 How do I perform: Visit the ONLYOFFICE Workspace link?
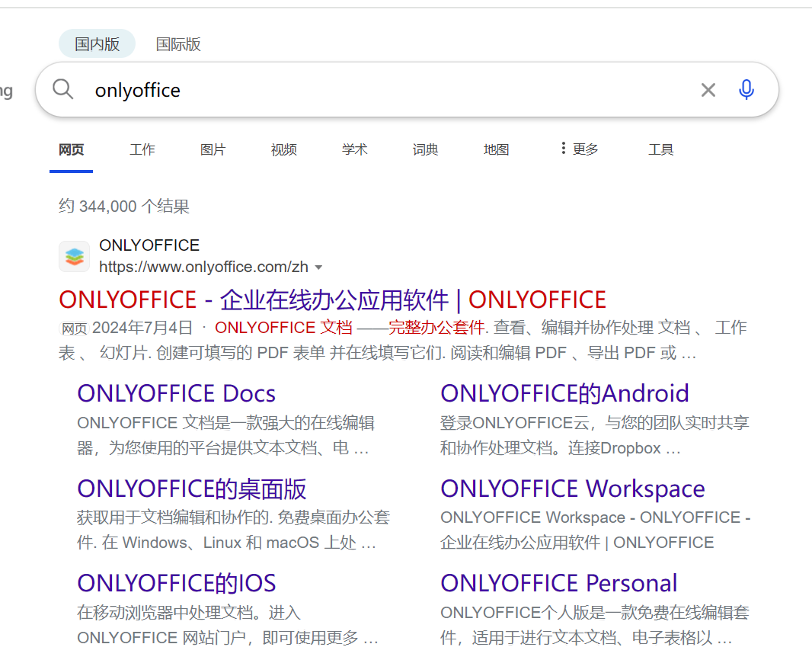(572, 489)
